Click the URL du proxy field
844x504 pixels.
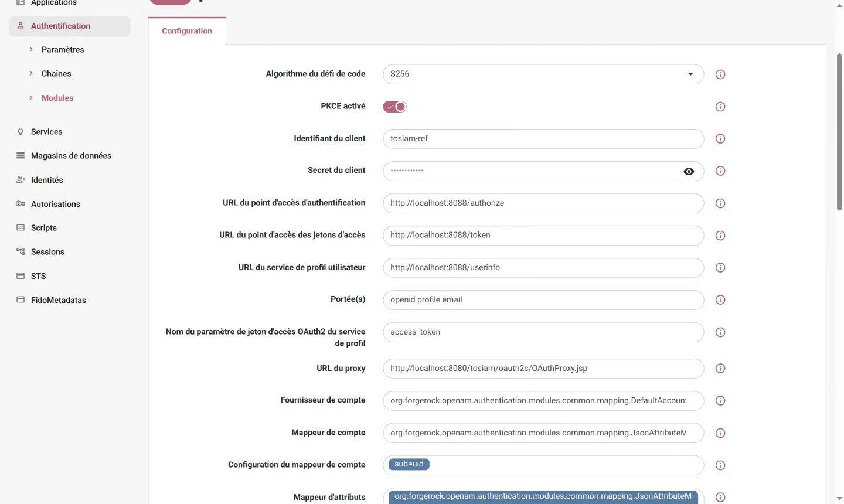[543, 369]
